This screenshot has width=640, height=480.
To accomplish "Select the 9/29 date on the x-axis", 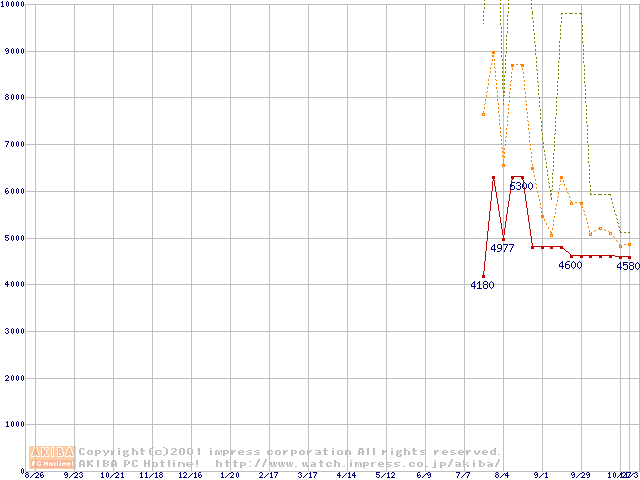I will [x=580, y=475].
